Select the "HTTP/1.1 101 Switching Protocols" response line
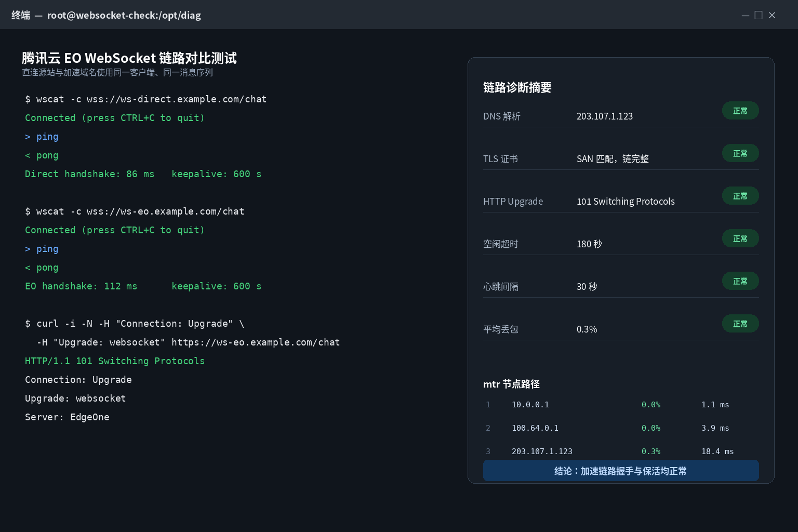 115,361
